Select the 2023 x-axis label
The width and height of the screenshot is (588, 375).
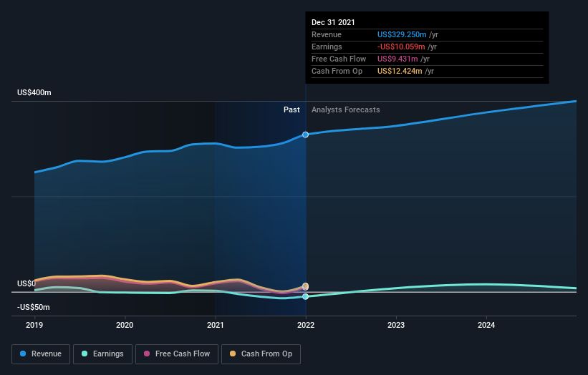396,325
